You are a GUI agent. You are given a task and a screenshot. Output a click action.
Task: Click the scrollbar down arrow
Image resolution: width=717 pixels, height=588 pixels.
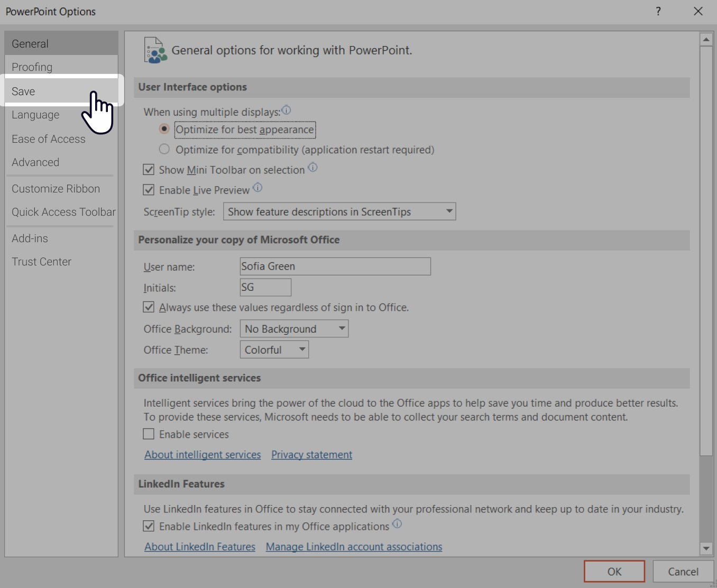click(x=706, y=548)
